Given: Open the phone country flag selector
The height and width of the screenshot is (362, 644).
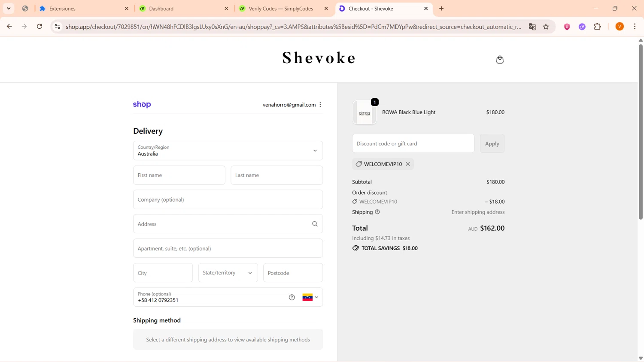Looking at the screenshot, I should tap(310, 297).
